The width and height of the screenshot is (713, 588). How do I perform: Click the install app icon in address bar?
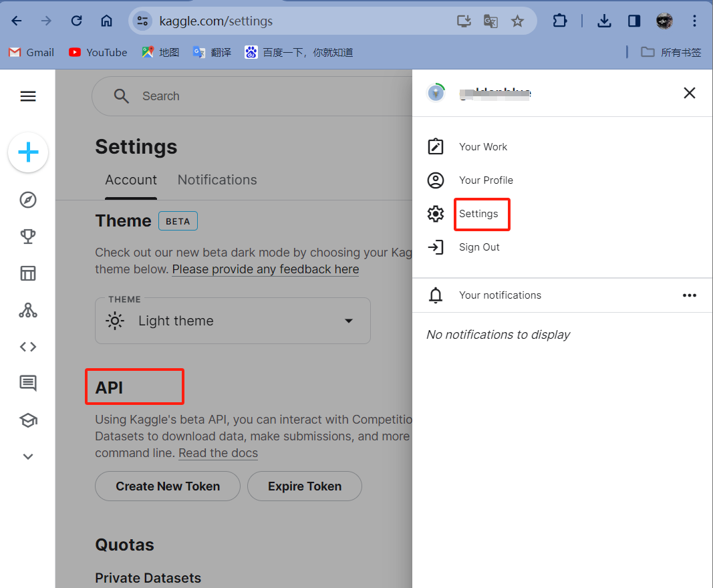click(464, 21)
